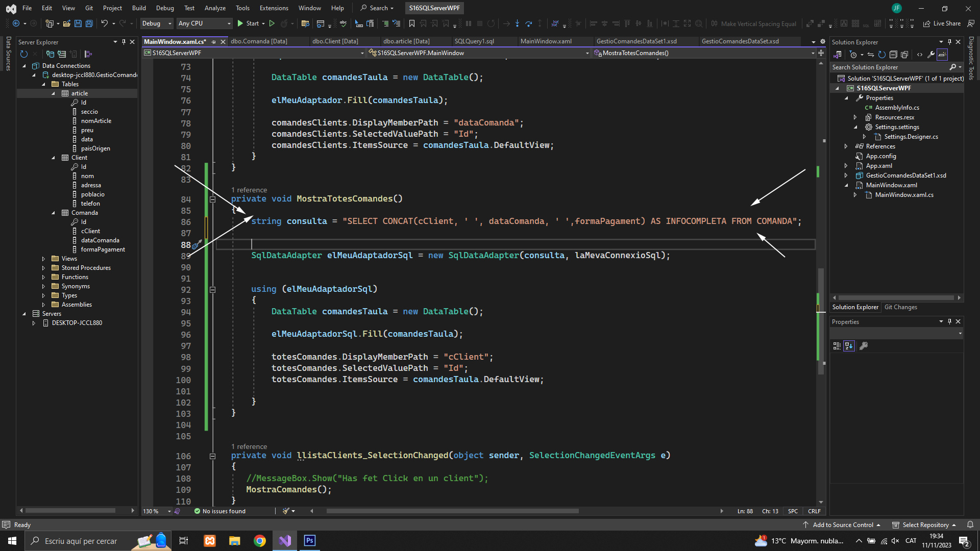Click the Save All toolbar icon
Screen dimensions: 980x551
[x=89, y=23]
